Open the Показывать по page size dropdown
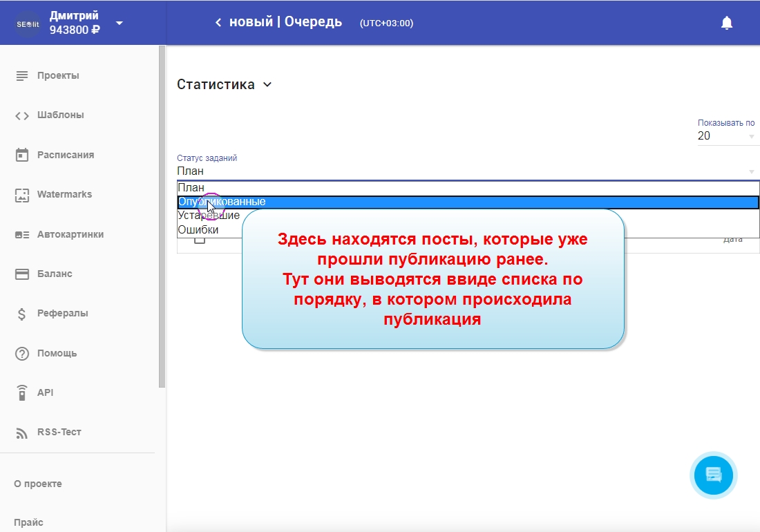This screenshot has height=532, width=760. (x=728, y=136)
